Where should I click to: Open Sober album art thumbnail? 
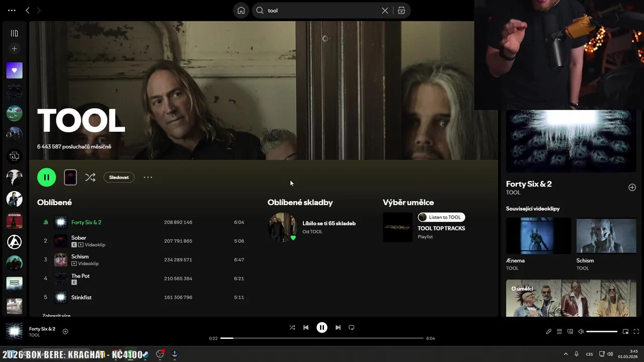pos(60,241)
